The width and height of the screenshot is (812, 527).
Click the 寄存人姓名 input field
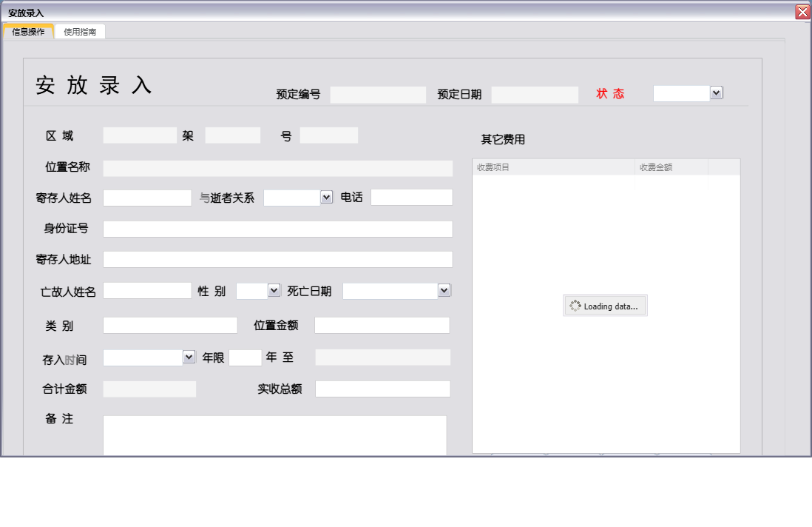pos(147,198)
